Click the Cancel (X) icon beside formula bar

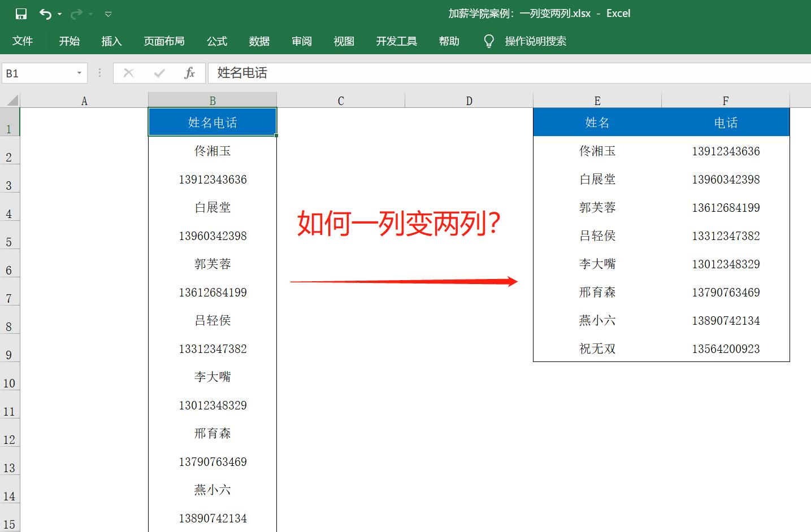128,73
